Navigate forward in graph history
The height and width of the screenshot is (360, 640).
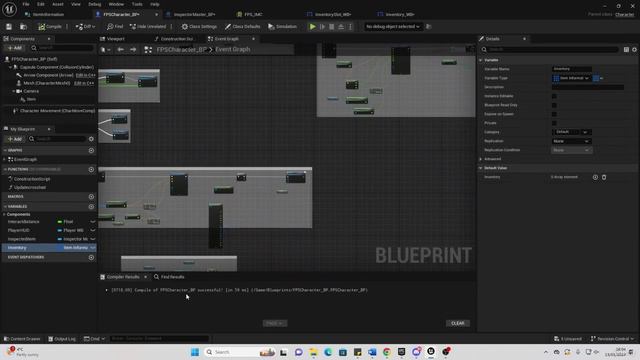pyautogui.click(x=133, y=49)
